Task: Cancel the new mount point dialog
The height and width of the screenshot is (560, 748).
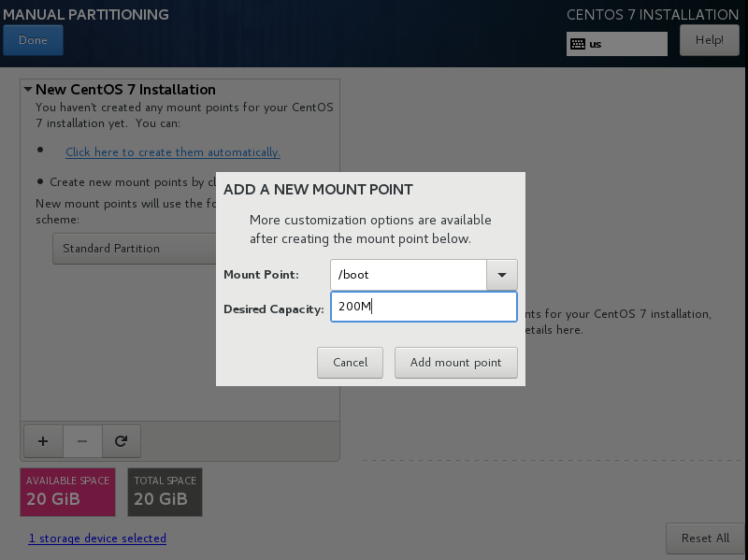Action: pos(350,363)
